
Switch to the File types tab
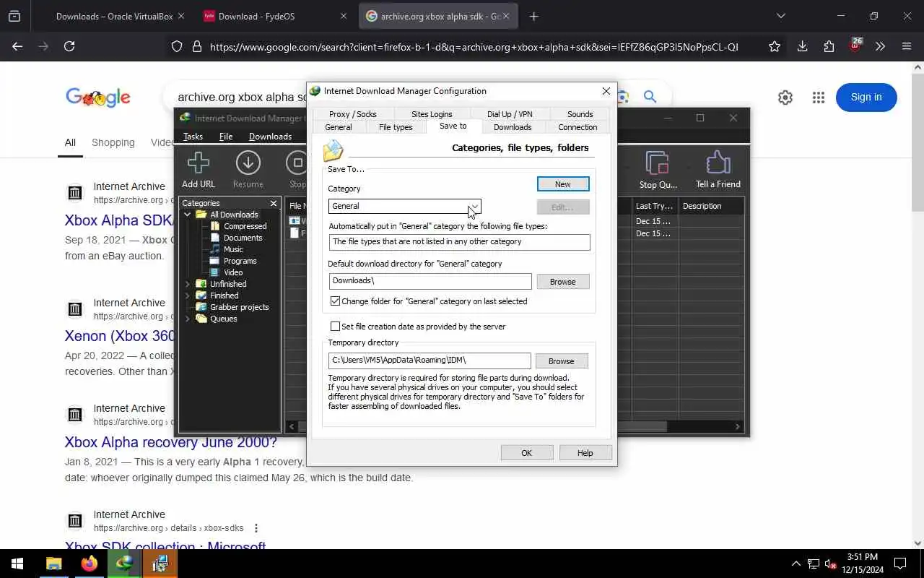396,127
